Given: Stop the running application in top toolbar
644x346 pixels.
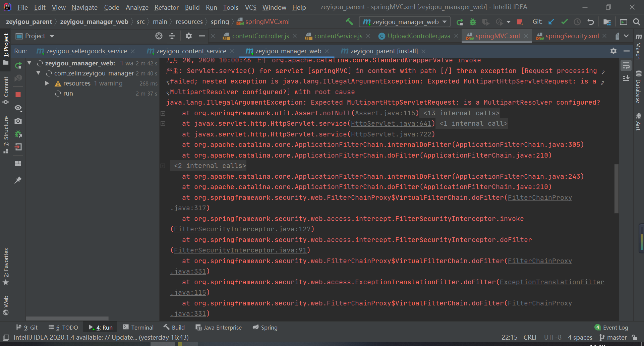Looking at the screenshot, I should point(520,22).
